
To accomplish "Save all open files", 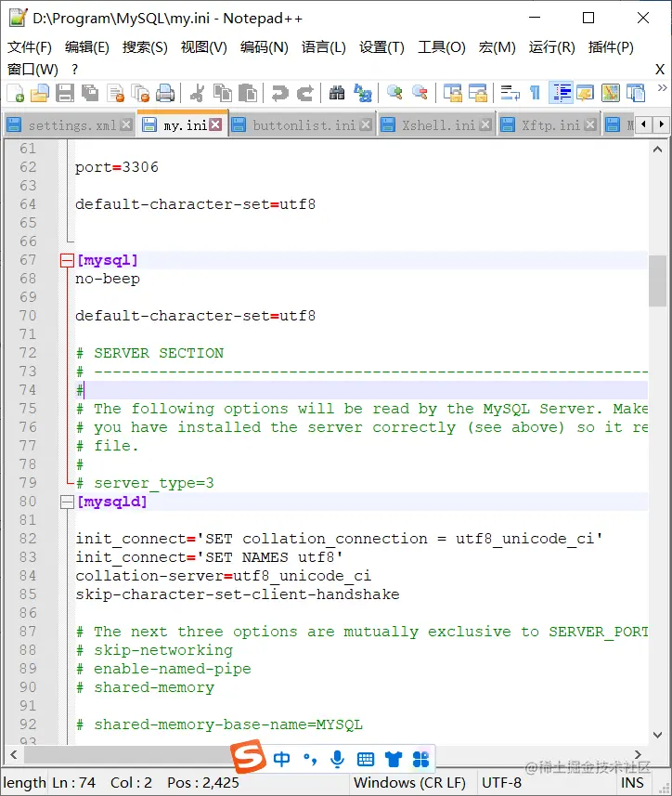I will coord(90,94).
